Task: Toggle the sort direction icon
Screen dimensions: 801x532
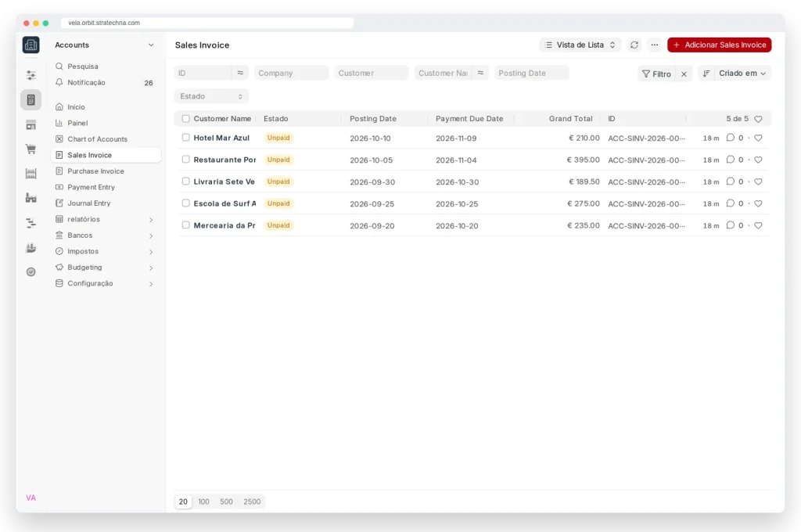Action: (706, 73)
